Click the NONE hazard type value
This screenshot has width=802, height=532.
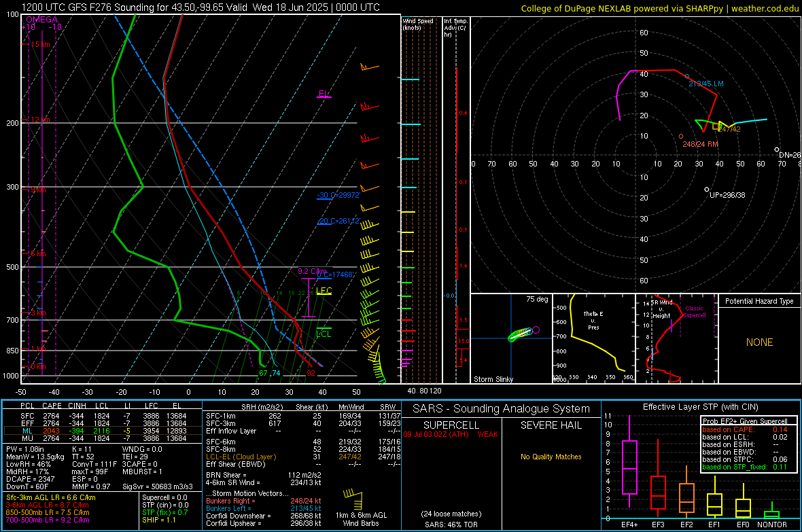[x=759, y=342]
